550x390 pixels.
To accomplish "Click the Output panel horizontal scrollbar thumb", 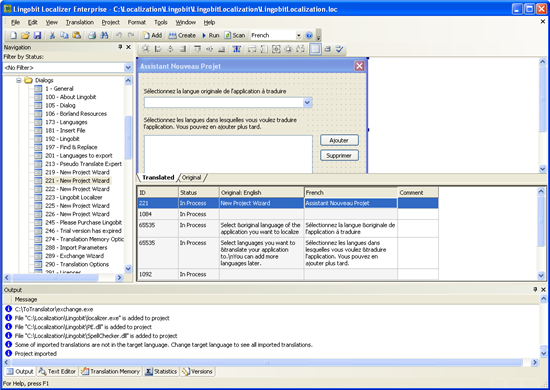I will [x=267, y=362].
